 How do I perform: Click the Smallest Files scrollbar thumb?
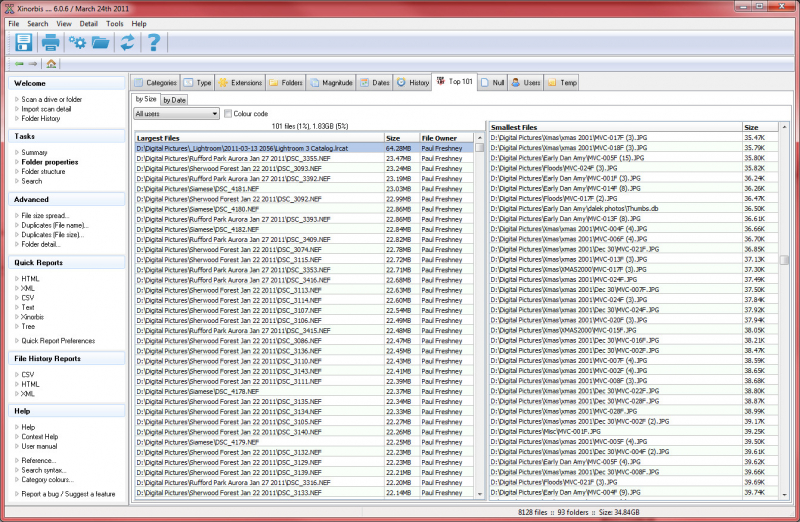click(784, 260)
